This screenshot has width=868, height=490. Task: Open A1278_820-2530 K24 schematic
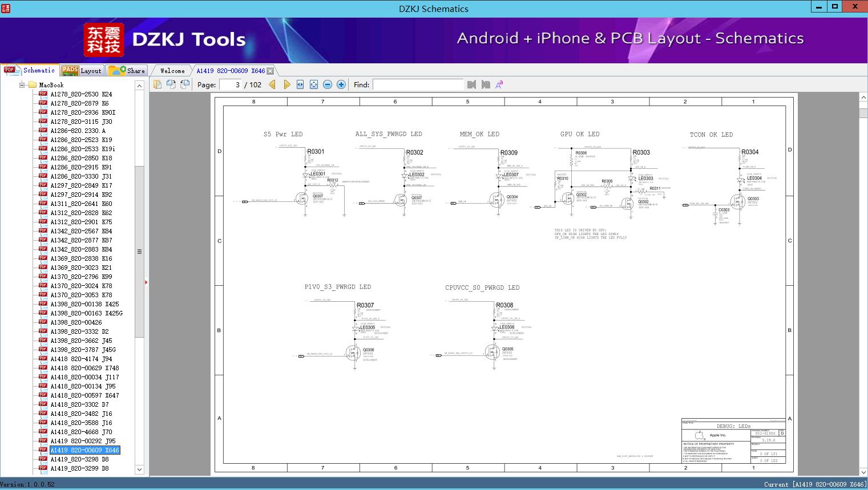(81, 94)
